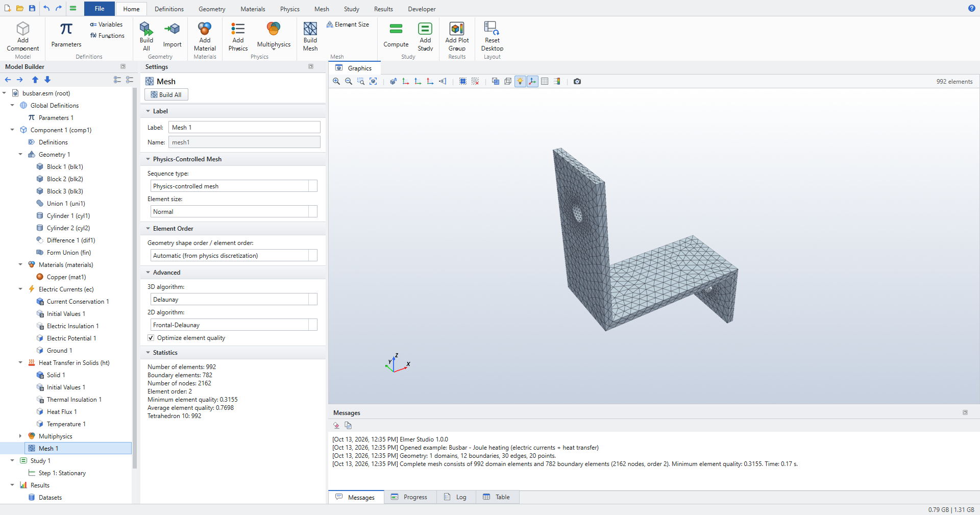Click the Zoom Extents icon
This screenshot has height=515, width=980.
pyautogui.click(x=373, y=81)
